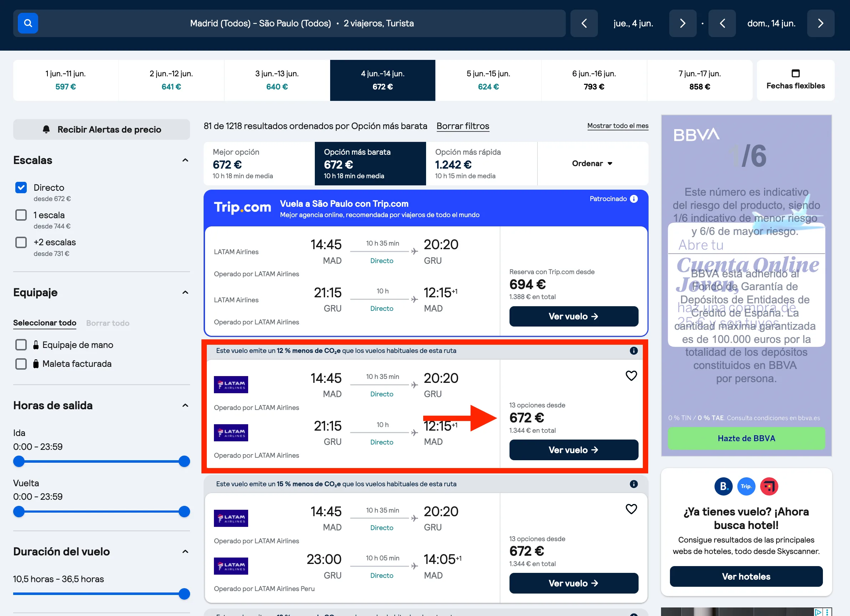Click Seleccionar todo in Equipaje

[x=45, y=323]
